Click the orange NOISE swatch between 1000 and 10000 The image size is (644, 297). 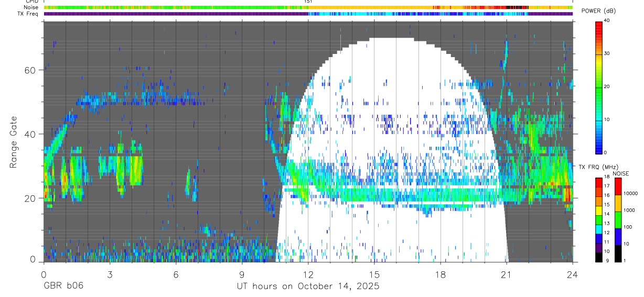click(618, 203)
